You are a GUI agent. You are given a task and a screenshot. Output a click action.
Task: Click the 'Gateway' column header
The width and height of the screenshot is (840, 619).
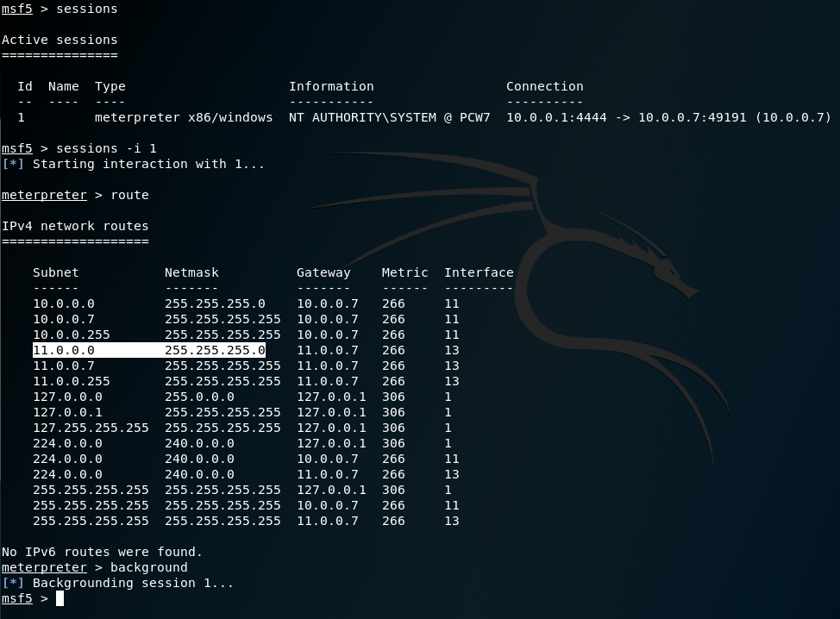pos(323,273)
